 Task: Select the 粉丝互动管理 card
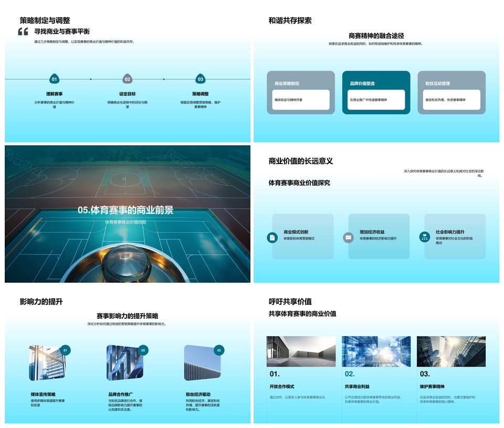451,92
